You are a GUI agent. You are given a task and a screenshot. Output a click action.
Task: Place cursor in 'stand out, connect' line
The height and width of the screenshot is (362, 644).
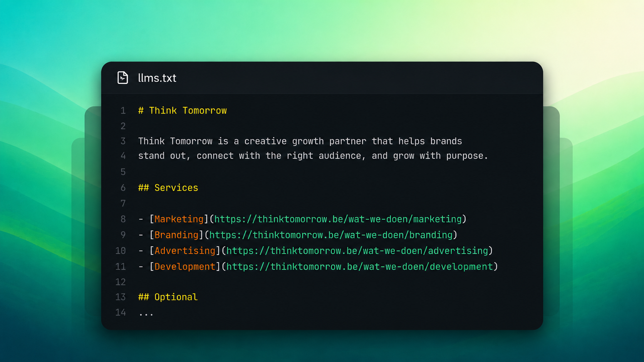click(x=313, y=156)
